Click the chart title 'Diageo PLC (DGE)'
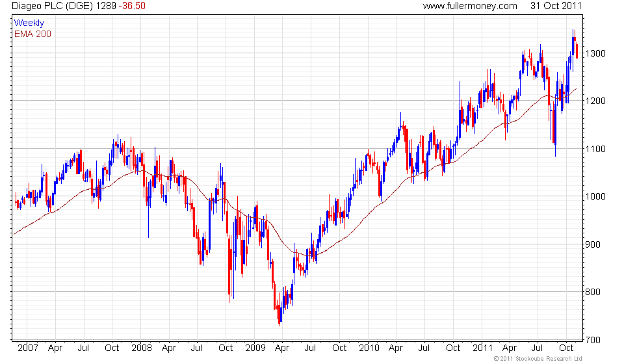This screenshot has width=637, height=364. pyautogui.click(x=53, y=6)
